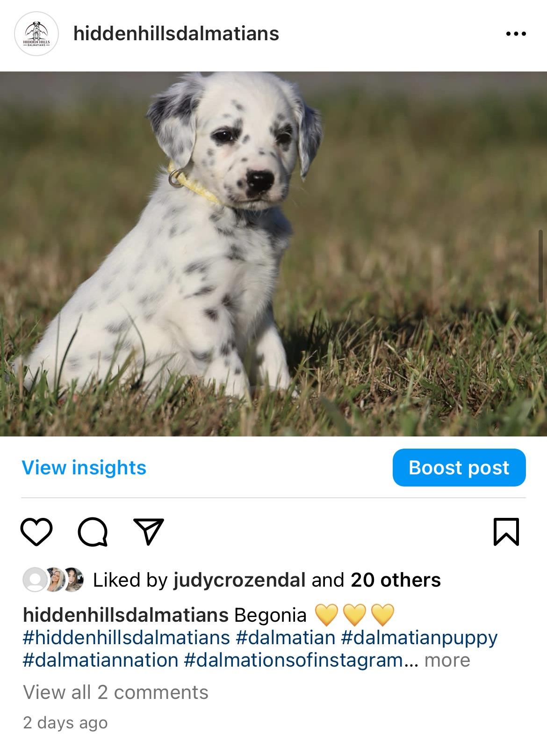Screen dimensions: 547x756
Task: Open View insights
Action: tap(84, 467)
